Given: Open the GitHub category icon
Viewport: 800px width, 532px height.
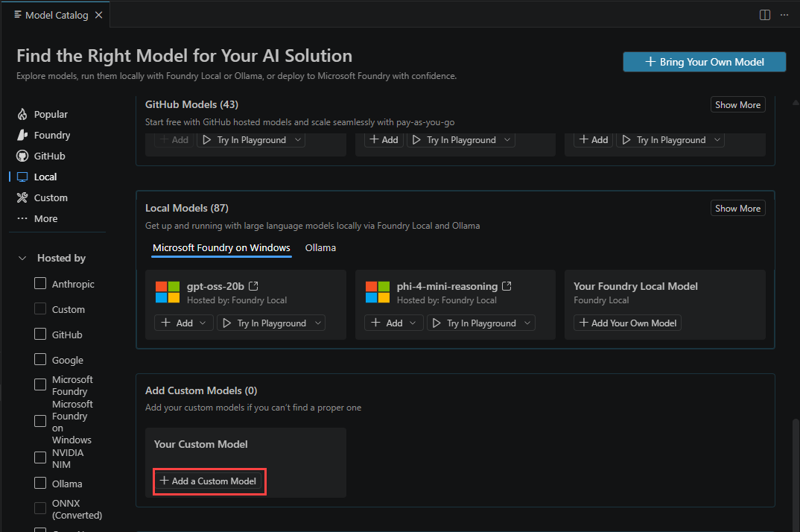Looking at the screenshot, I should click(22, 156).
